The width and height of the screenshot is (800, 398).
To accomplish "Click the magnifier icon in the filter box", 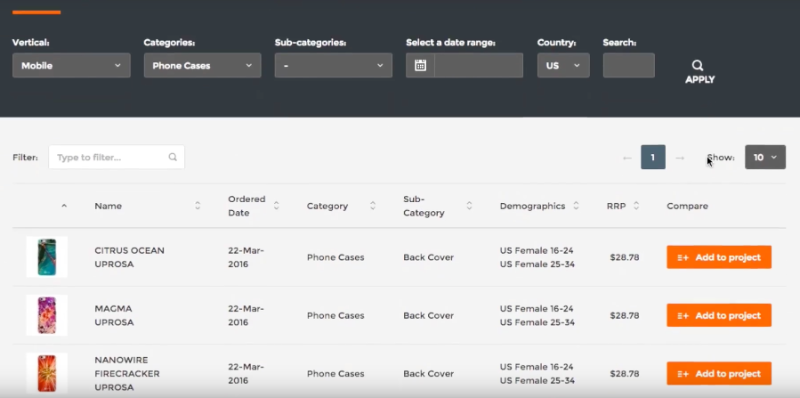I will coord(172,157).
